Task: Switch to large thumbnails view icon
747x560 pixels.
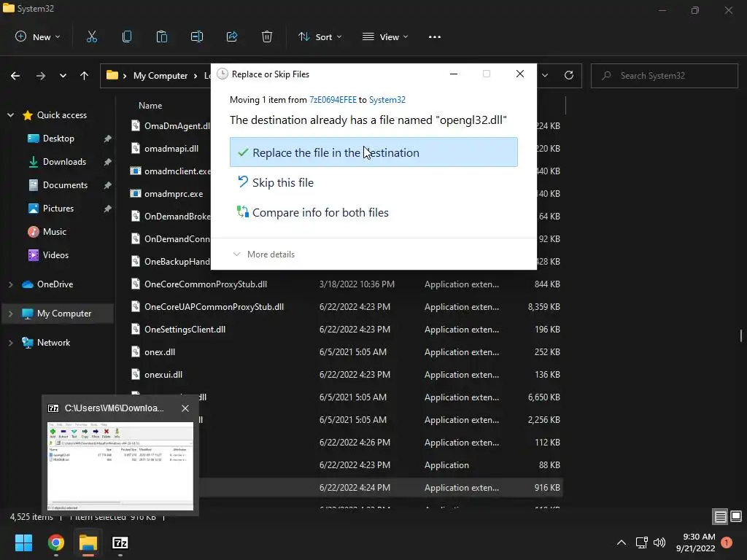Action: click(736, 516)
